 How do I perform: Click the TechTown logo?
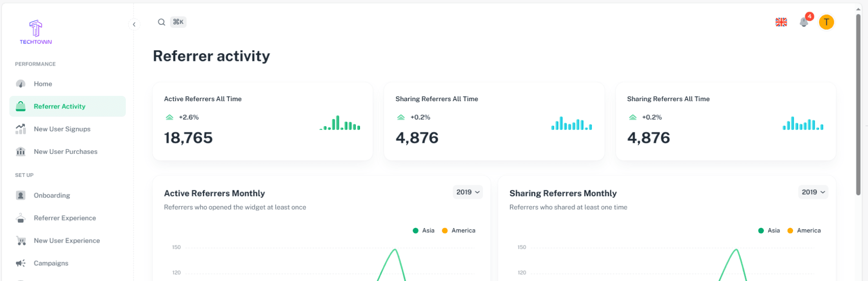click(36, 32)
